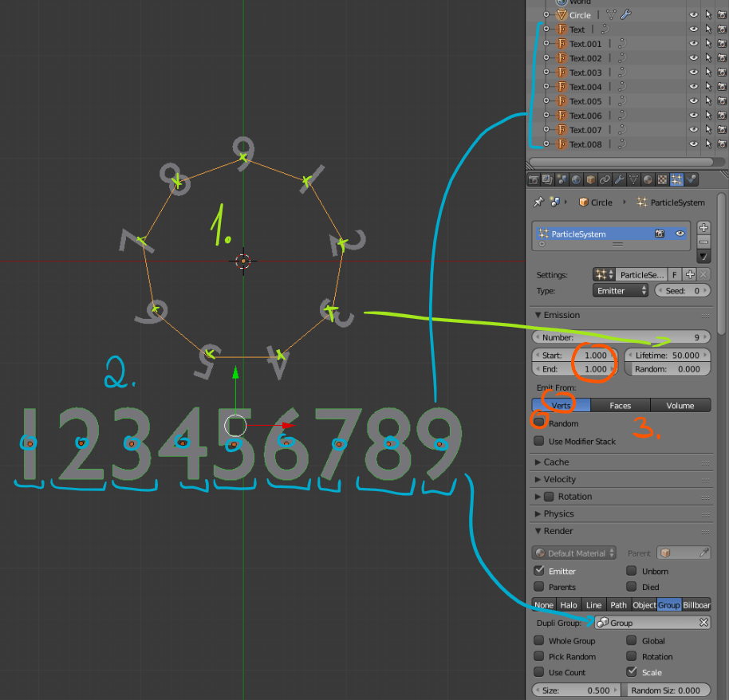Click the Particles properties tab icon
This screenshot has width=729, height=700.
676,179
